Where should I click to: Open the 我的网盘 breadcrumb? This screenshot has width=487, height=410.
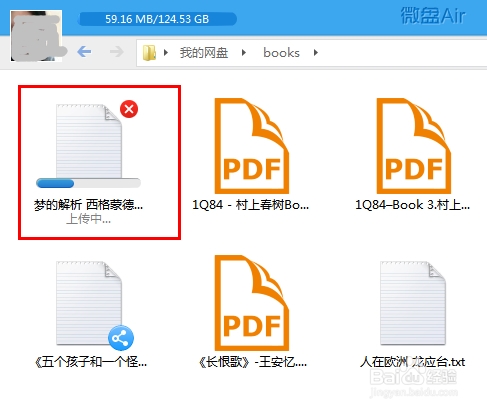click(204, 53)
